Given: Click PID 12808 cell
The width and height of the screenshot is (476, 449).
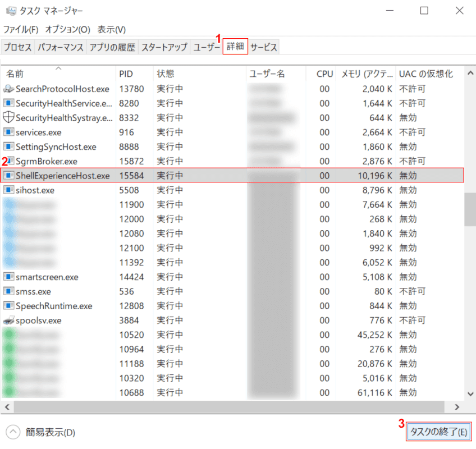Looking at the screenshot, I should pyautogui.click(x=131, y=306).
